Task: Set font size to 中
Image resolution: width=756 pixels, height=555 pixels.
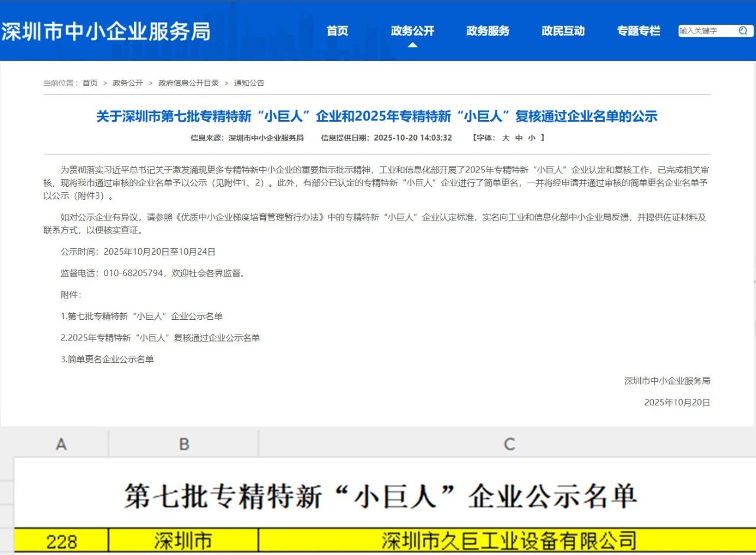Action: click(x=519, y=138)
